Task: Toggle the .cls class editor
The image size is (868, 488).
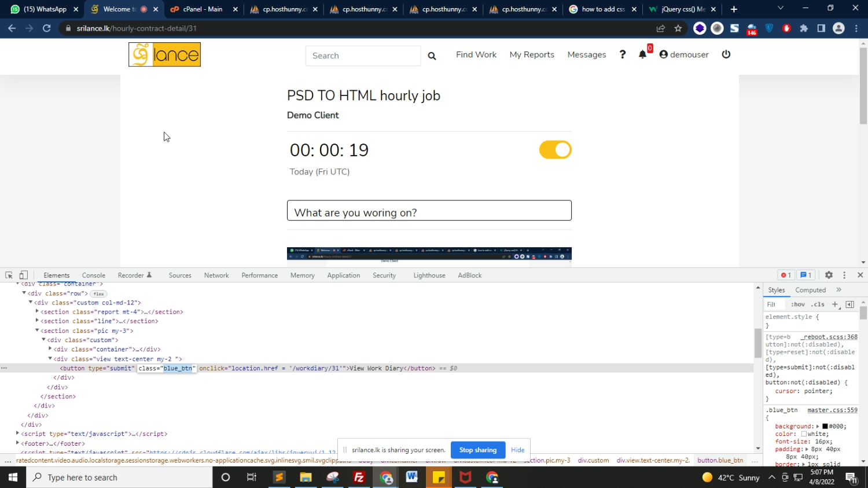Action: click(818, 304)
